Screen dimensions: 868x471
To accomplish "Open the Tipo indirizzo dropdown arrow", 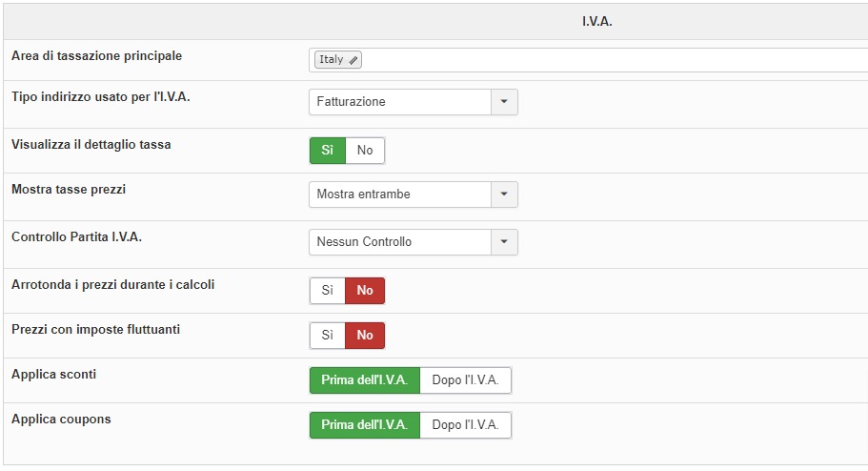I will [x=504, y=102].
